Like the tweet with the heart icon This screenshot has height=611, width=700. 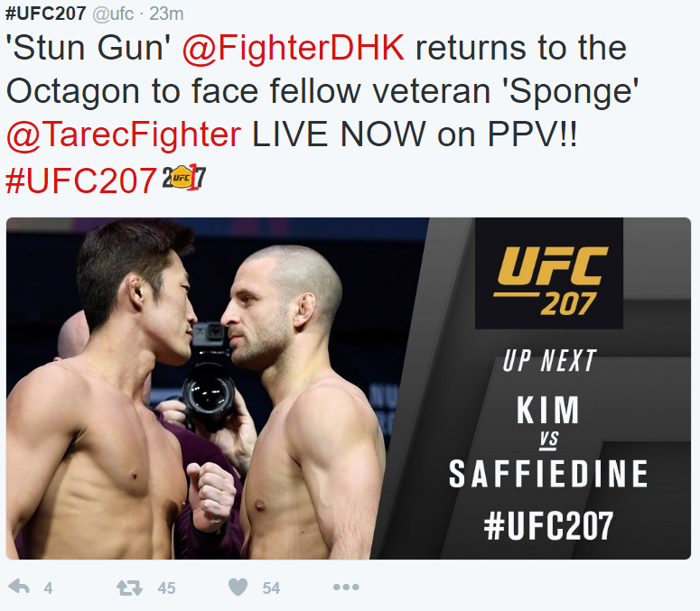[238, 587]
